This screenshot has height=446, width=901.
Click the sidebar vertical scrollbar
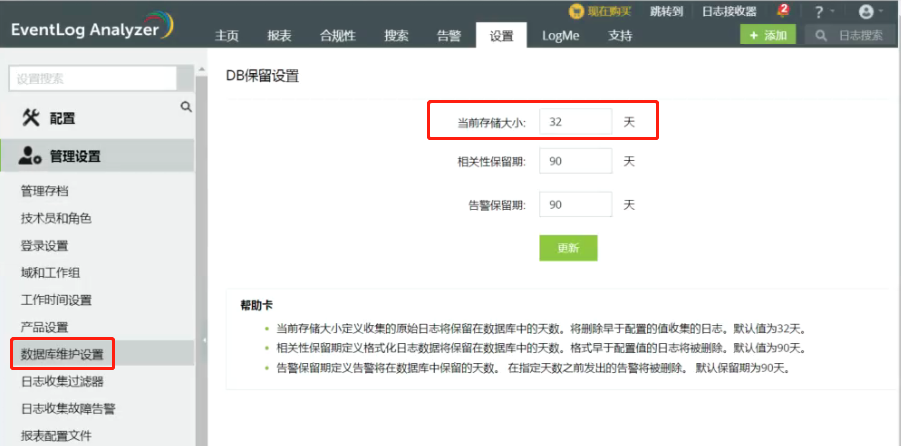201,259
